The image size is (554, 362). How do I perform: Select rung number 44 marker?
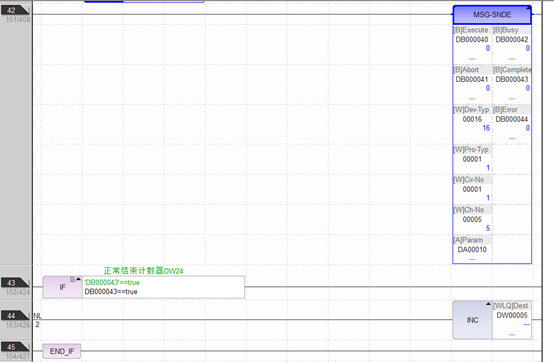pyautogui.click(x=15, y=315)
